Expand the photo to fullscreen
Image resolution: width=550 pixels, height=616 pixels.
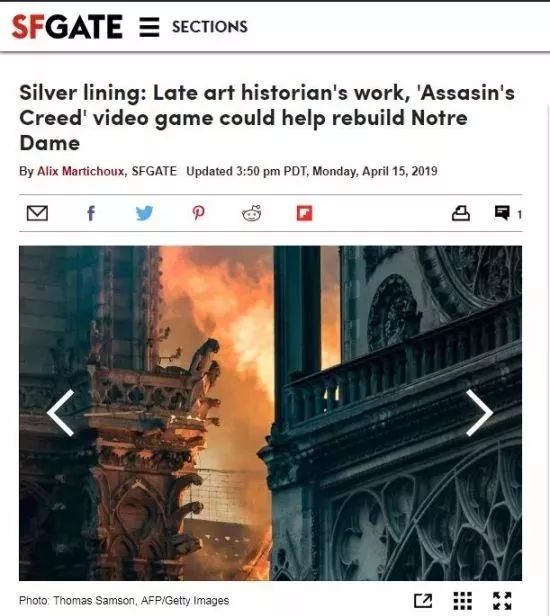(x=502, y=601)
